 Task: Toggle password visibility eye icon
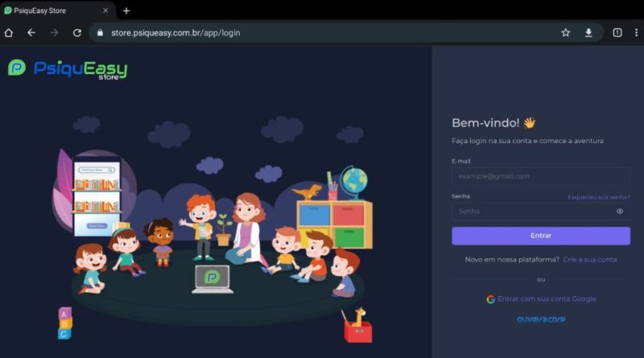point(620,212)
